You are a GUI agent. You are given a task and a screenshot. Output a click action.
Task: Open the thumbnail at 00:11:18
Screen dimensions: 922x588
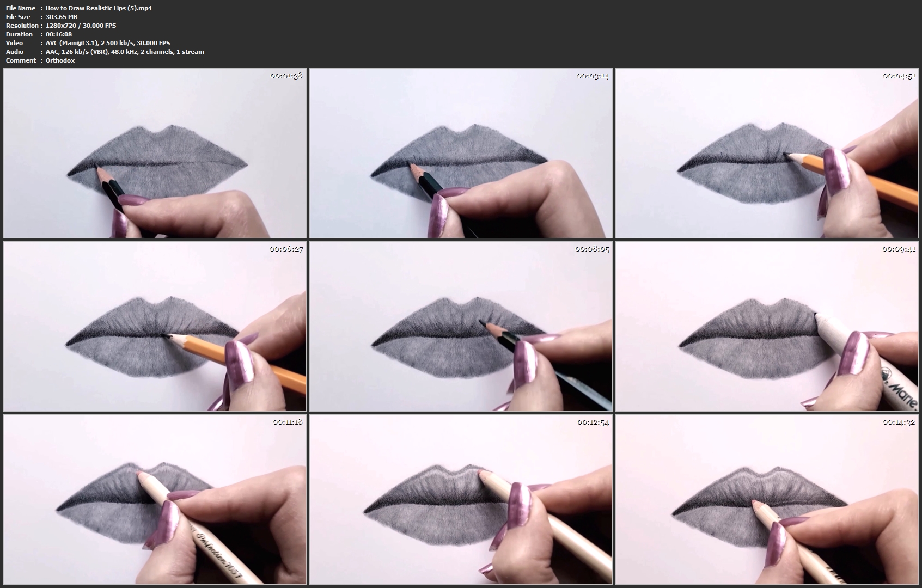click(155, 499)
